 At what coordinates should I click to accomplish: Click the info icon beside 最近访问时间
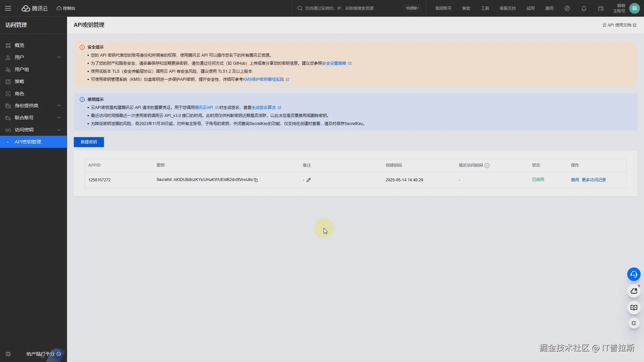[x=487, y=166]
